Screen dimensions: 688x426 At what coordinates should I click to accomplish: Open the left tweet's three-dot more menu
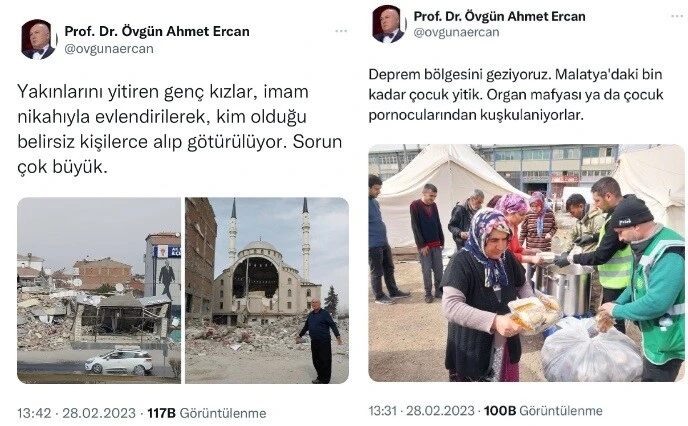point(341,31)
